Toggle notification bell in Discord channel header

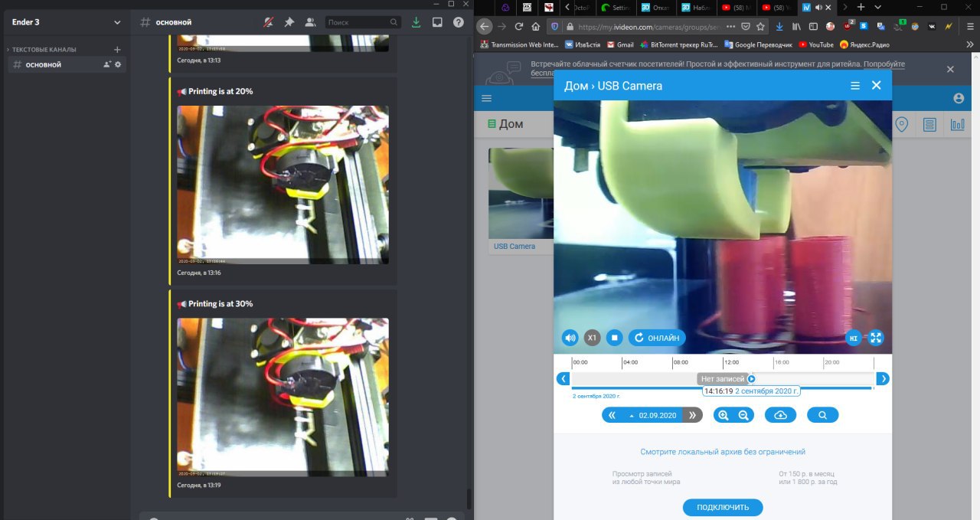tap(269, 22)
